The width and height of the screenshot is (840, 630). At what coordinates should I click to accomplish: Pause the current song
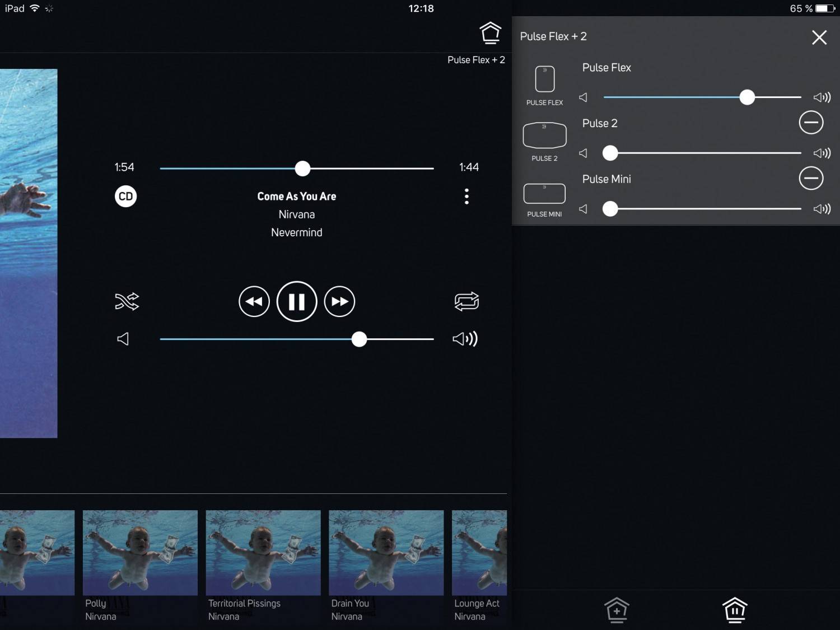[x=297, y=301]
